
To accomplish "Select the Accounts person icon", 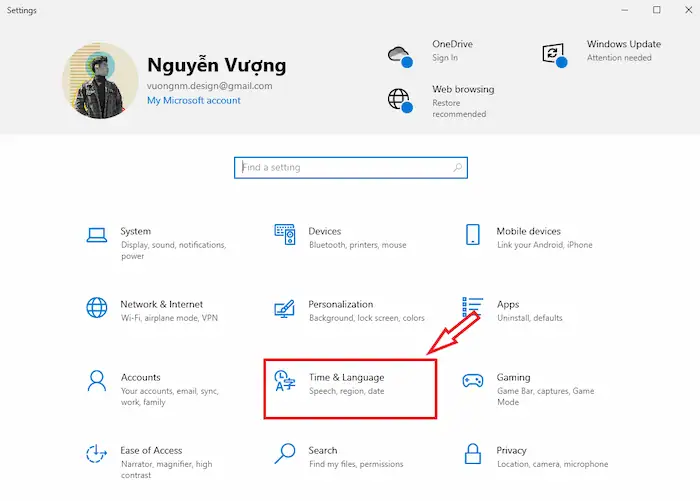I will point(97,380).
